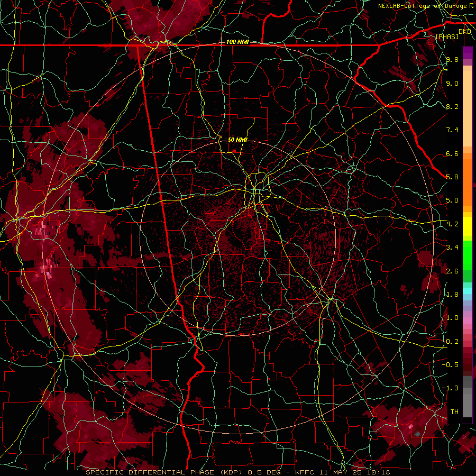Screen dimensions: 476x476
Task: Click the bright green swatch on color bar
Action: point(467,254)
